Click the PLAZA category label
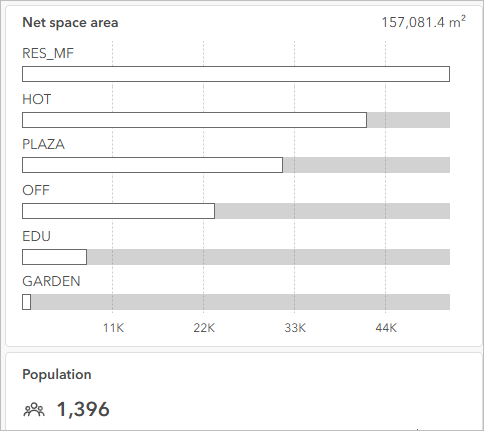The width and height of the screenshot is (484, 431). click(x=43, y=144)
